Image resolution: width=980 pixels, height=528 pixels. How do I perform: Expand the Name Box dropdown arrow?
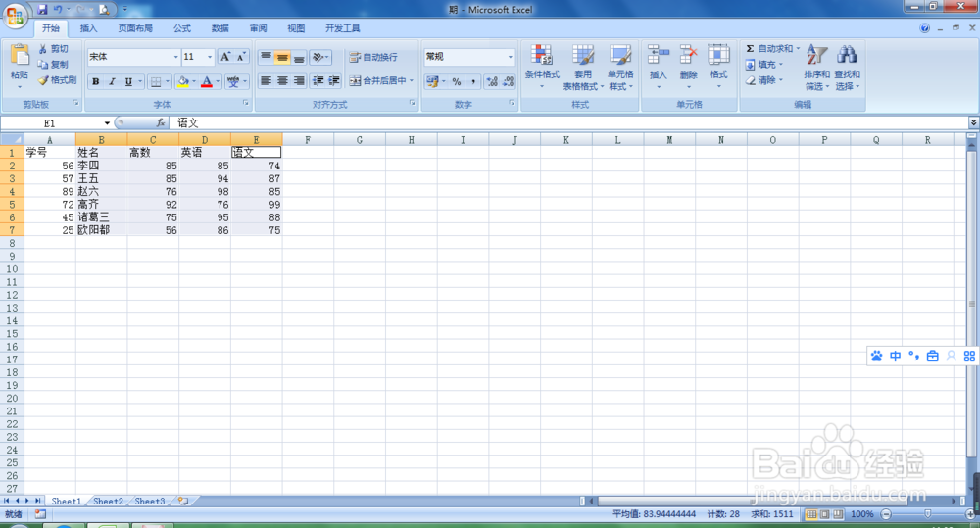pyautogui.click(x=107, y=123)
